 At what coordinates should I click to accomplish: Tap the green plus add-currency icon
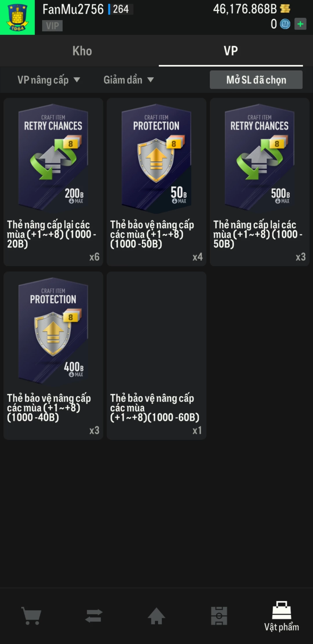[300, 24]
